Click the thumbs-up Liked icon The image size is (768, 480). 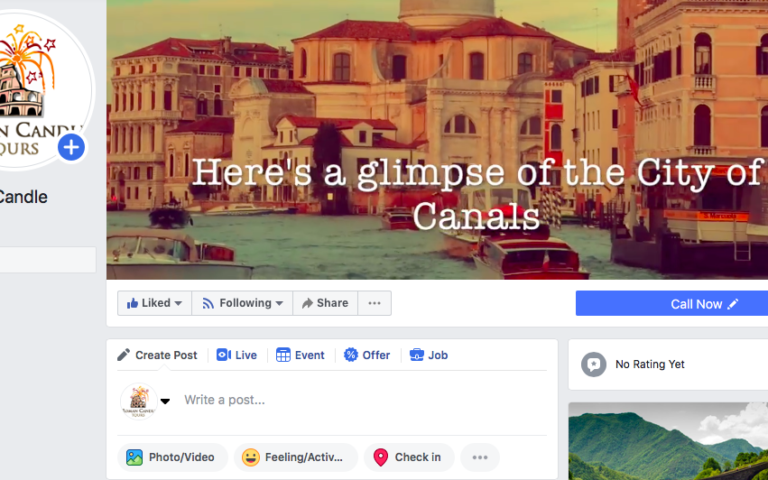coord(132,304)
